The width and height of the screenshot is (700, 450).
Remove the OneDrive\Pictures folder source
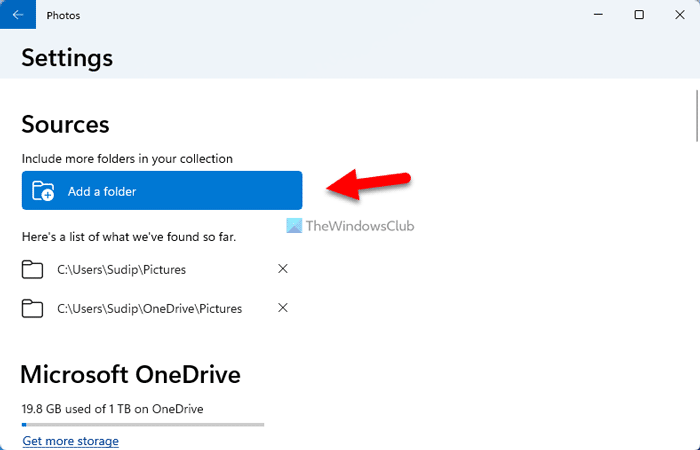(x=283, y=308)
